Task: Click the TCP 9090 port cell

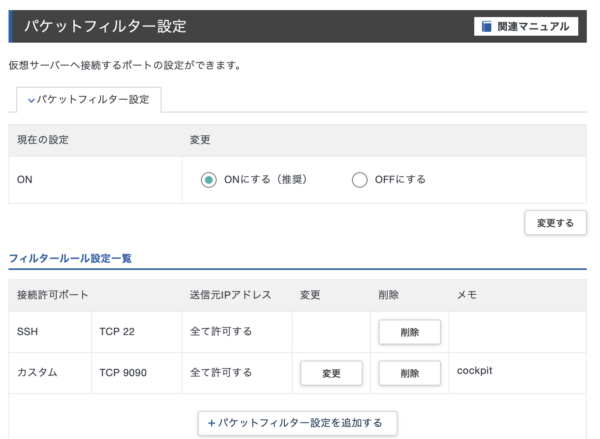Action: coord(125,372)
